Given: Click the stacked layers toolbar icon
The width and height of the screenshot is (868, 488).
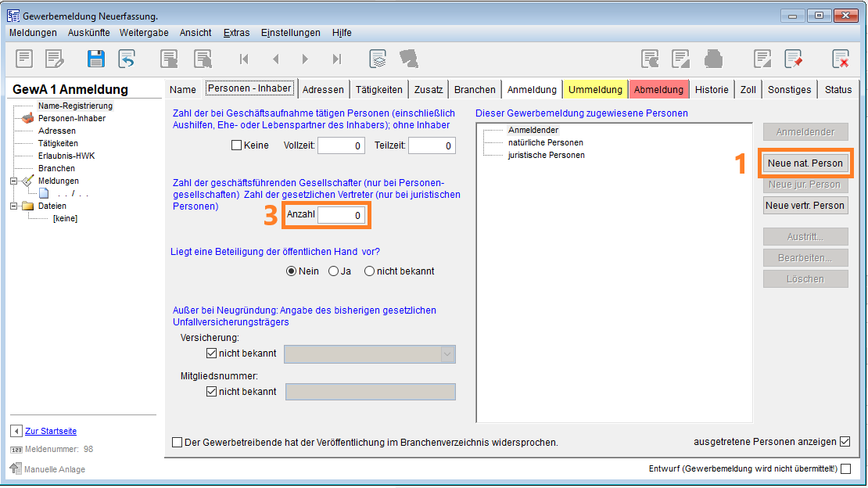Looking at the screenshot, I should (x=378, y=59).
